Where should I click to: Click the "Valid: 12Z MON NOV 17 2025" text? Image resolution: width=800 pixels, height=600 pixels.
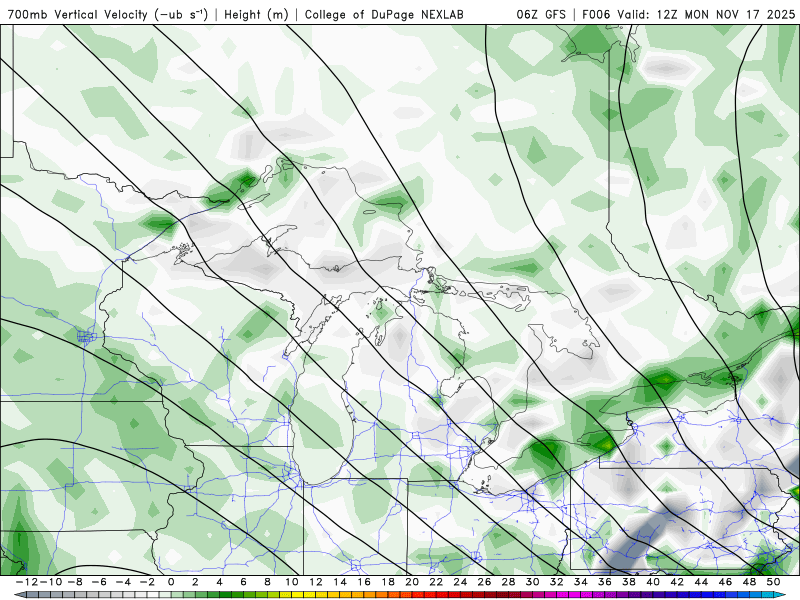706,15
